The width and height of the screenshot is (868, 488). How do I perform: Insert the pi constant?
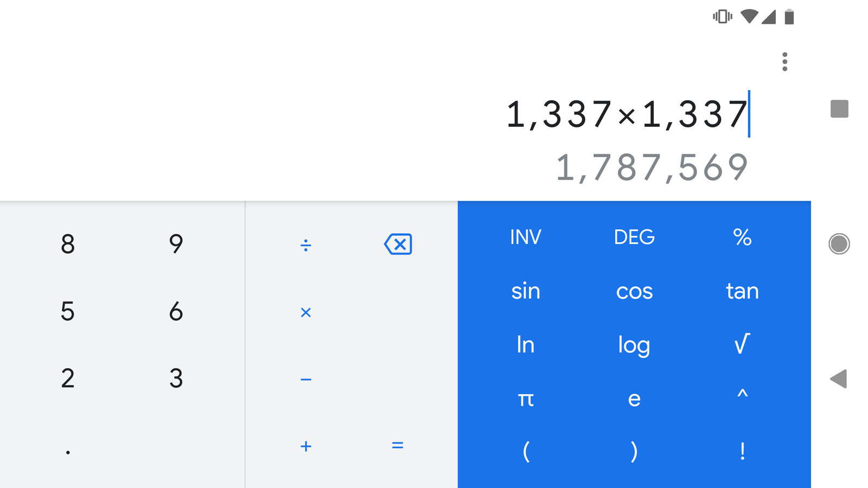coord(526,400)
